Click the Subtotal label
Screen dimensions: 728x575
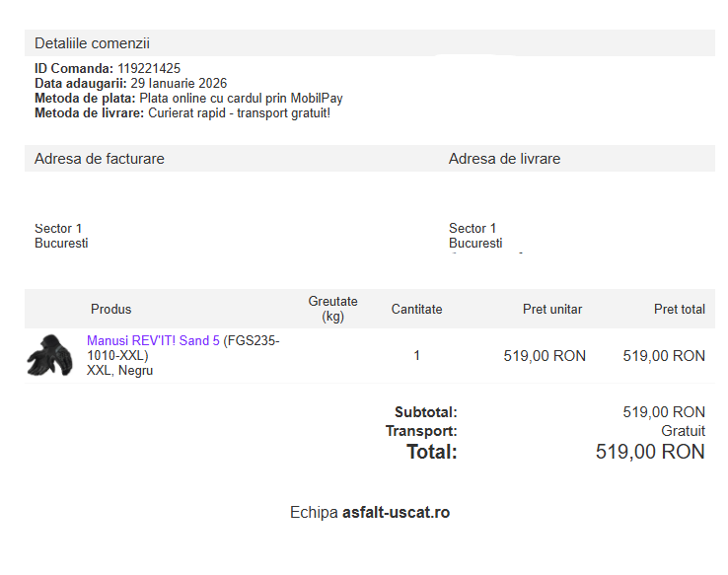pos(425,412)
